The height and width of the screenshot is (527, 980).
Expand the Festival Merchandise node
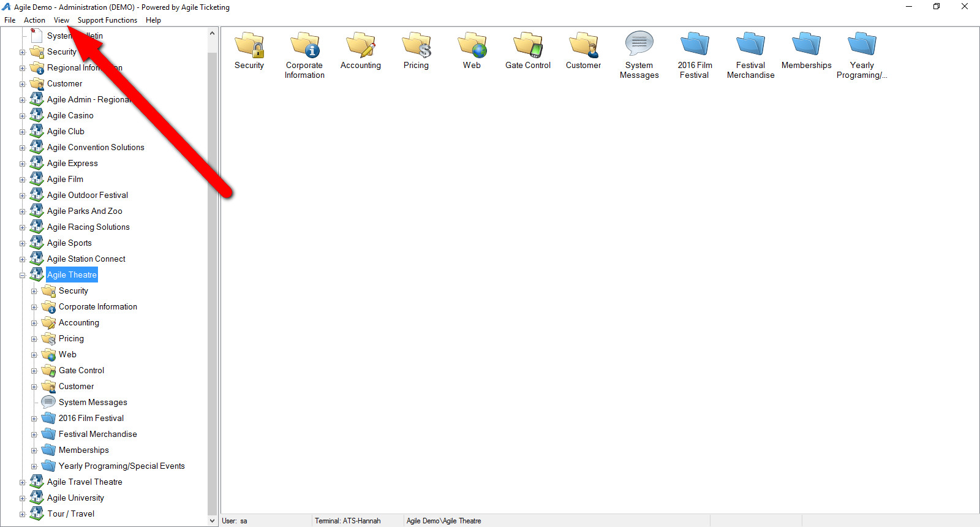point(34,434)
